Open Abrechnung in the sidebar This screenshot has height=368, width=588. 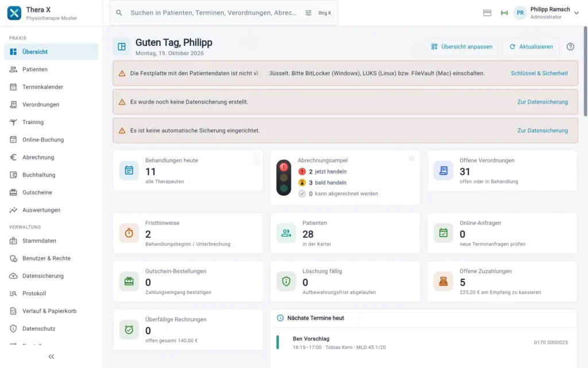[51, 158]
